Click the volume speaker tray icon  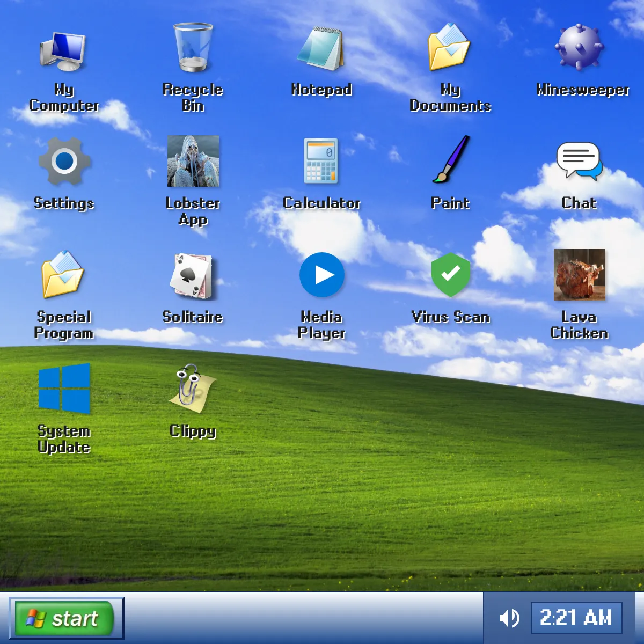pyautogui.click(x=509, y=618)
